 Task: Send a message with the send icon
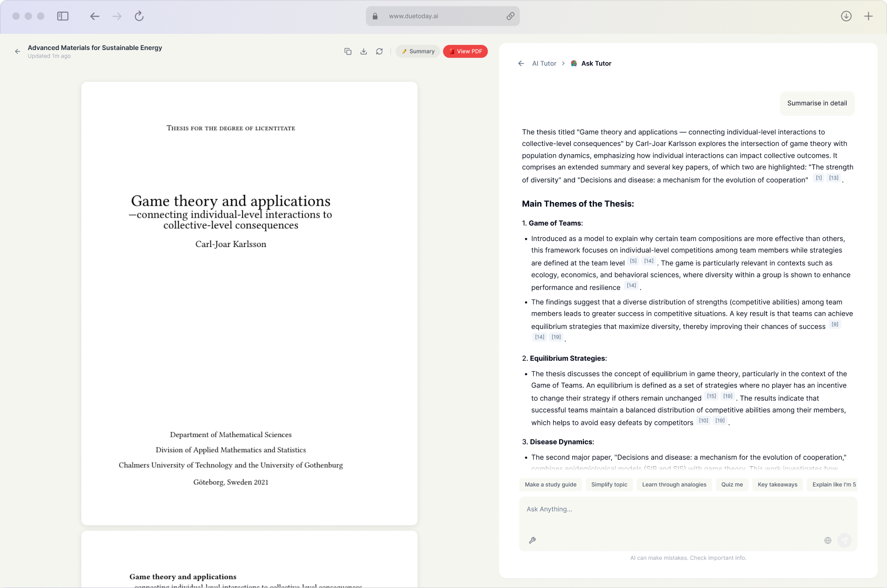pos(845,540)
